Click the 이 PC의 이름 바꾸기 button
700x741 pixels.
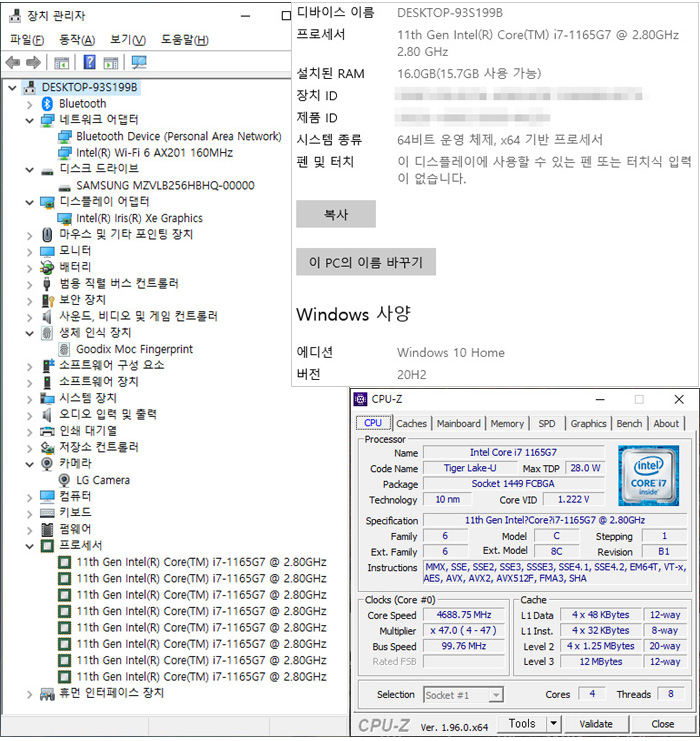366,262
